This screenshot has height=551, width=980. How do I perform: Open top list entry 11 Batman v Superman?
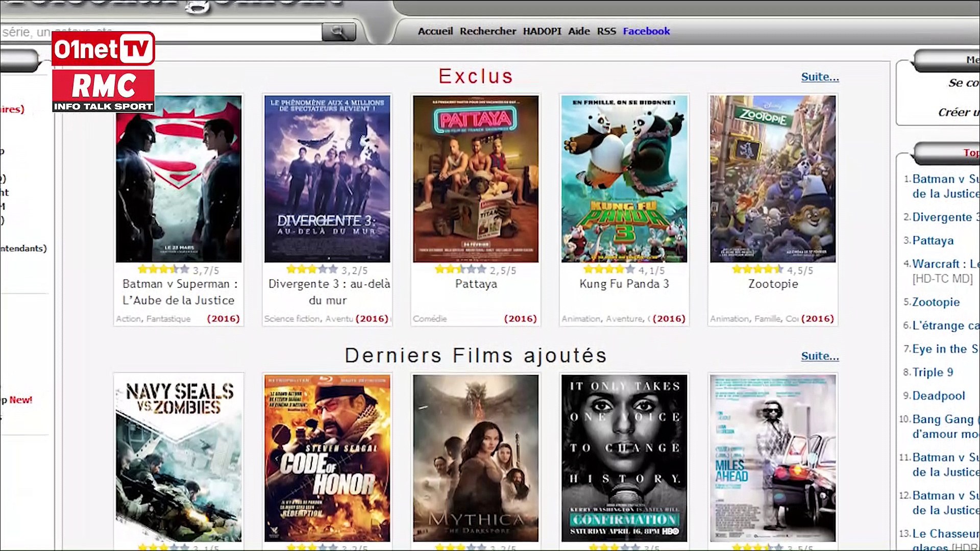coord(946,465)
